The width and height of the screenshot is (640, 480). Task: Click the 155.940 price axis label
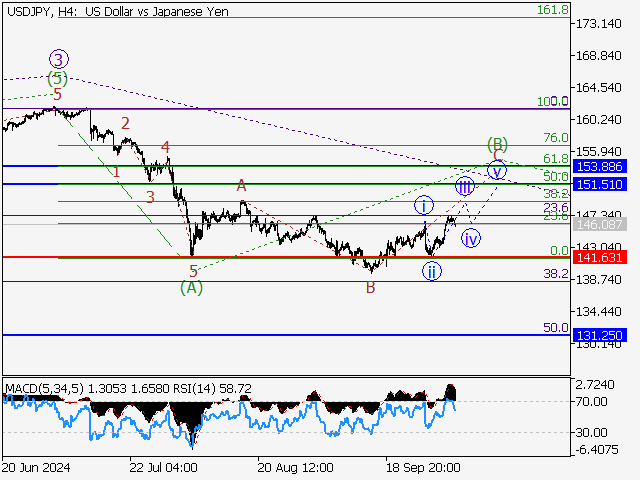click(x=598, y=152)
